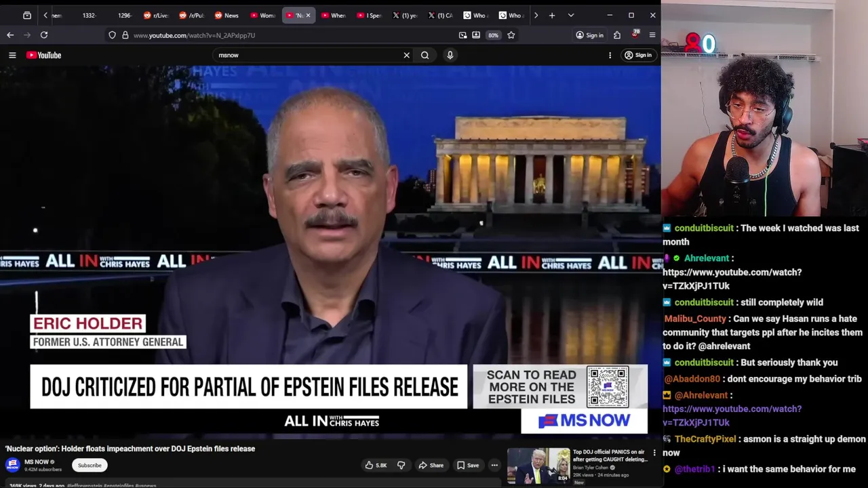Viewport: 868px width, 488px height.
Task: Switch to the (1) CA X tab
Action: pyautogui.click(x=439, y=15)
